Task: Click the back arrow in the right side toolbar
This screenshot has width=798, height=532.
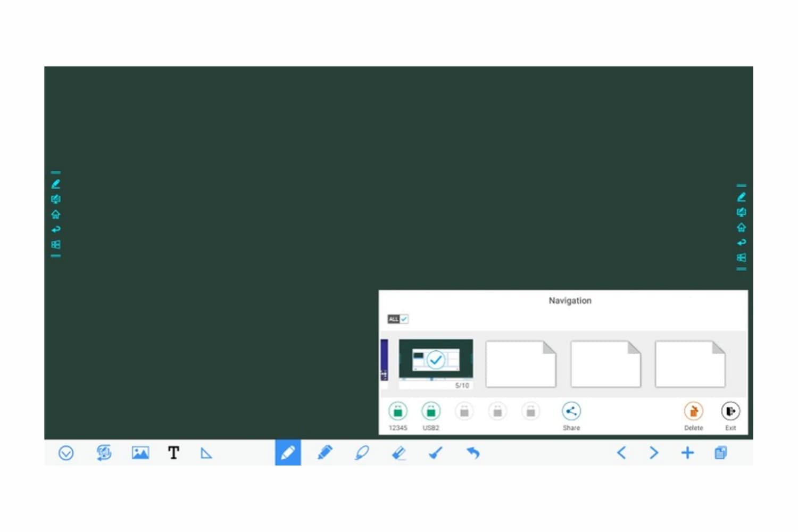Action: (742, 242)
